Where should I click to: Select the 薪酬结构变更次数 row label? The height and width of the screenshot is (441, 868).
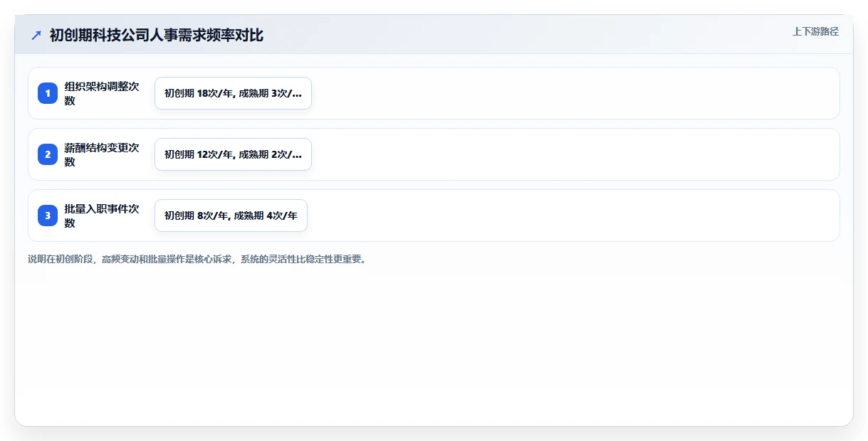pos(102,154)
